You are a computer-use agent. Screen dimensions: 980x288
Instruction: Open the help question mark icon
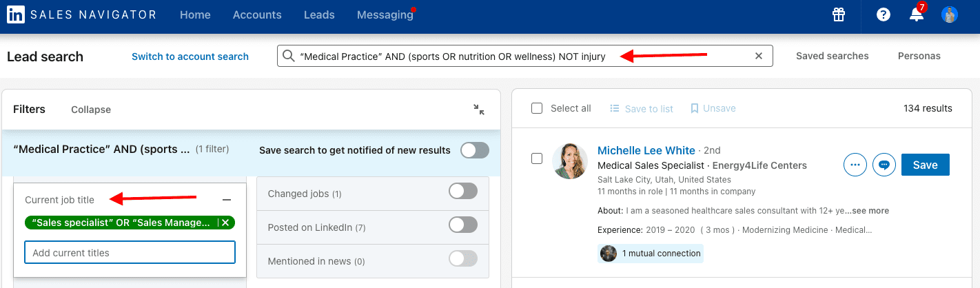[x=884, y=14]
